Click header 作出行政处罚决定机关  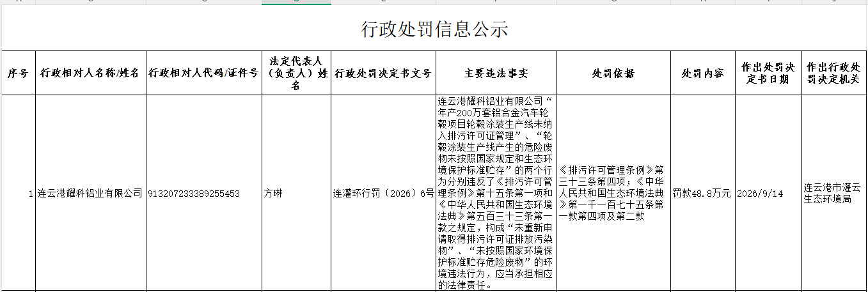click(x=834, y=73)
